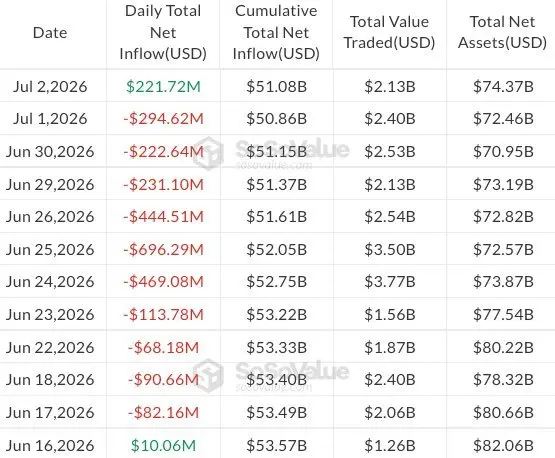
Task: Click the Cumulative Total Net Inflow header
Action: (276, 33)
